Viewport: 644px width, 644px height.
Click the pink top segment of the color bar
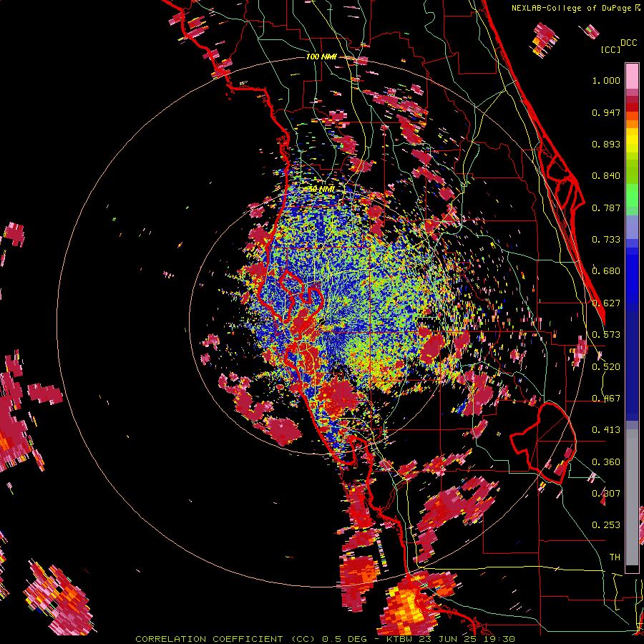coord(632,76)
